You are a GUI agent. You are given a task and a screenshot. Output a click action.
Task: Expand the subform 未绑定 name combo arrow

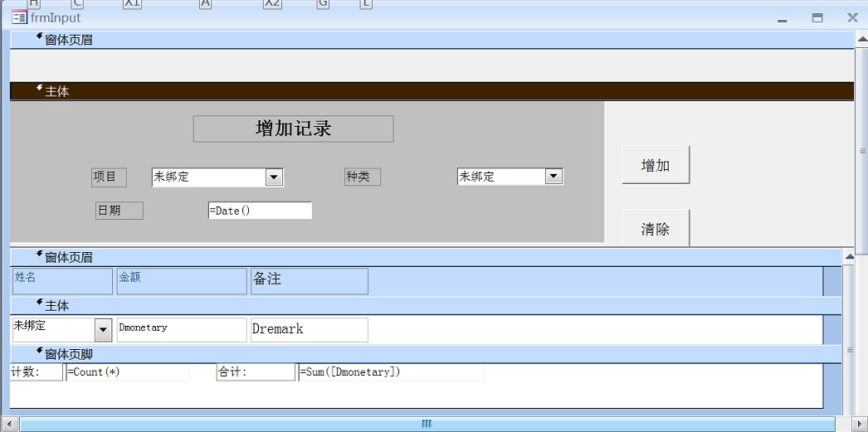click(x=103, y=330)
